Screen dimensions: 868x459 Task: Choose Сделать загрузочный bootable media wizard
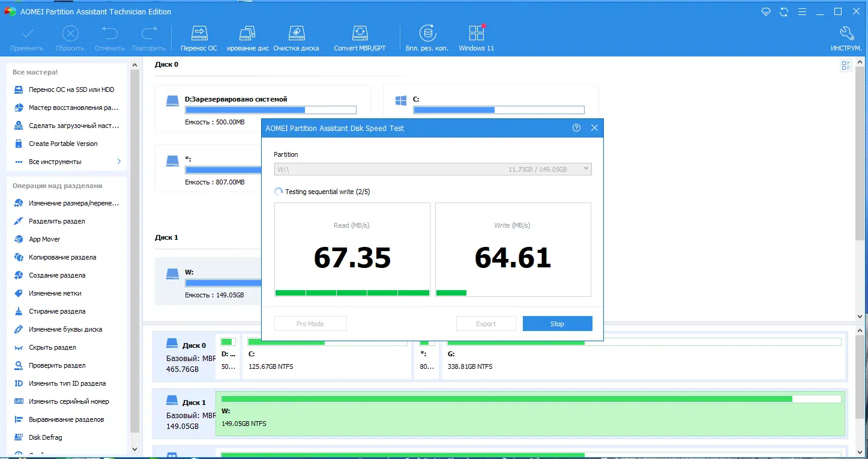[66, 126]
